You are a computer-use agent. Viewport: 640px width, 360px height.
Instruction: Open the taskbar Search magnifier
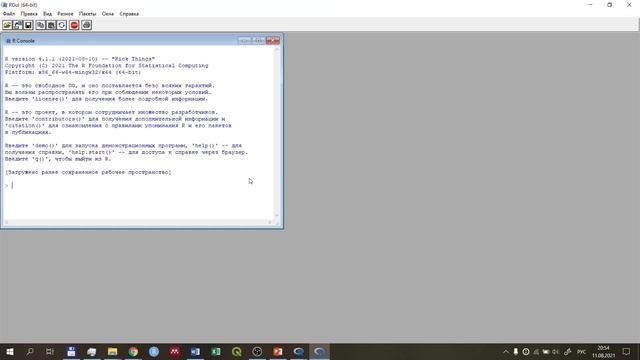click(x=30, y=351)
